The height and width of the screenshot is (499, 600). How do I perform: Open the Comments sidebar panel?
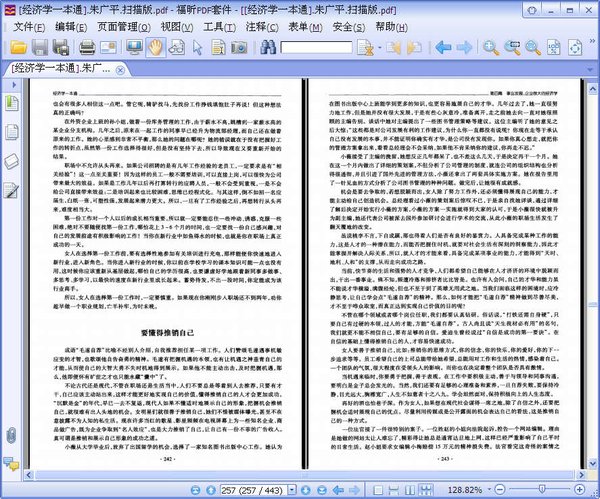[11, 463]
